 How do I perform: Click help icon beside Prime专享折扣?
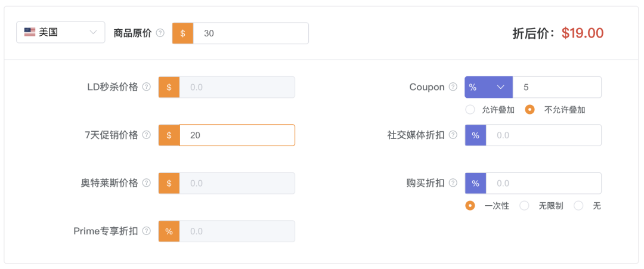147,231
